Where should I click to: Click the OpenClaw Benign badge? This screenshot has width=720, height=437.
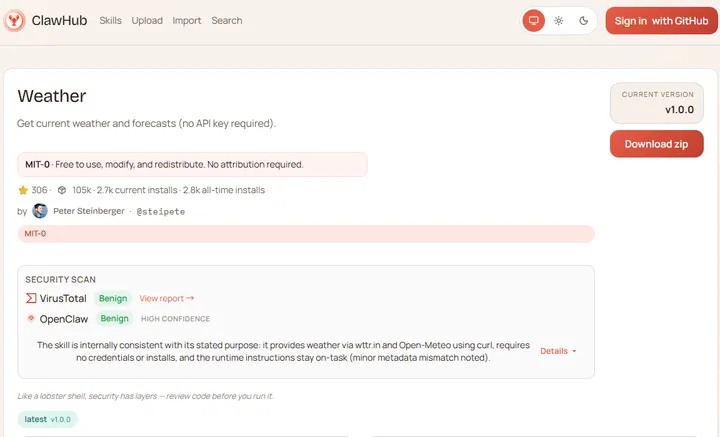click(x=114, y=319)
